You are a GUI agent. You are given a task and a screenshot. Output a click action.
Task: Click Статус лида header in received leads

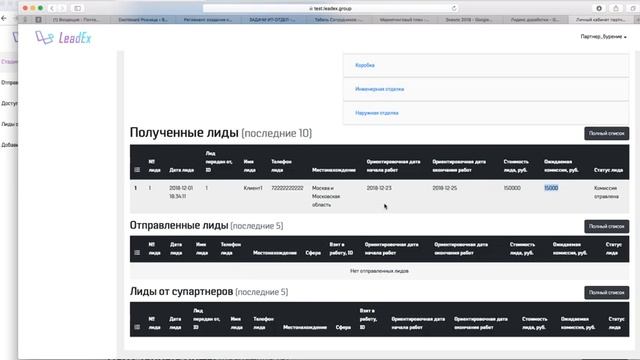pyautogui.click(x=608, y=170)
